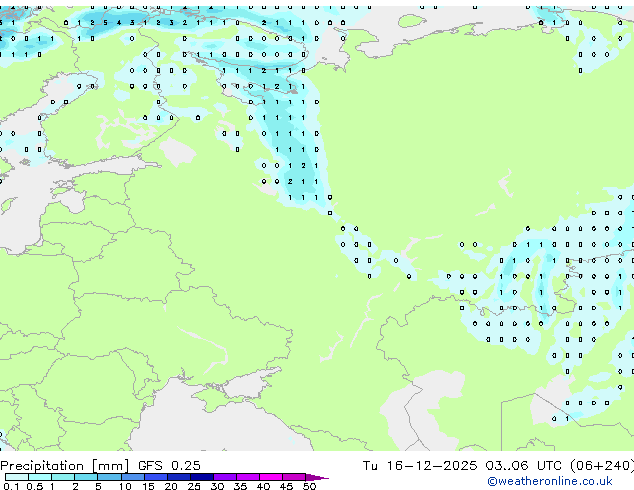The width and height of the screenshot is (634, 490).
Task: Click the 'Precipitation [mm] GFS 0.25' title text
Action: 100,466
